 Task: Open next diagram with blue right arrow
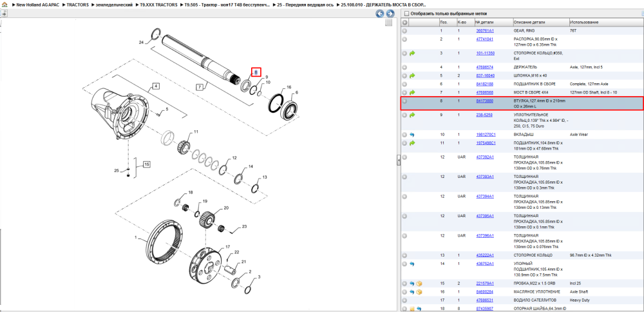pyautogui.click(x=390, y=14)
